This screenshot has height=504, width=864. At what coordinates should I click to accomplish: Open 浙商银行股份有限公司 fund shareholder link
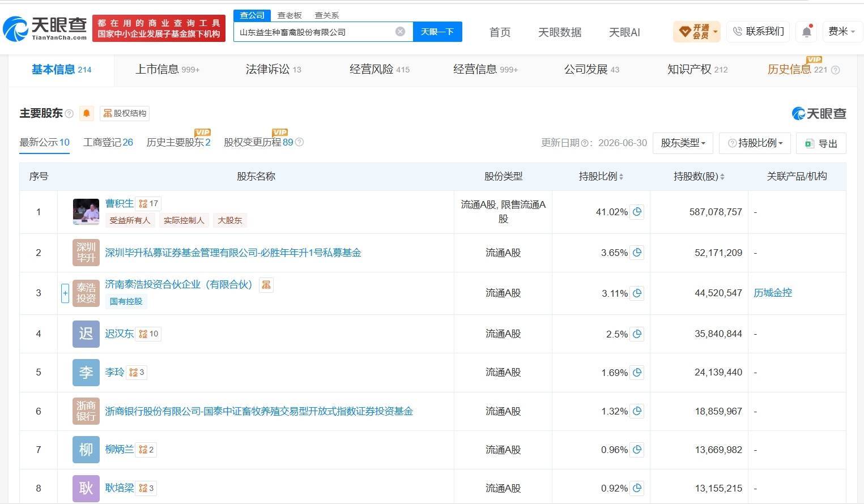259,411
